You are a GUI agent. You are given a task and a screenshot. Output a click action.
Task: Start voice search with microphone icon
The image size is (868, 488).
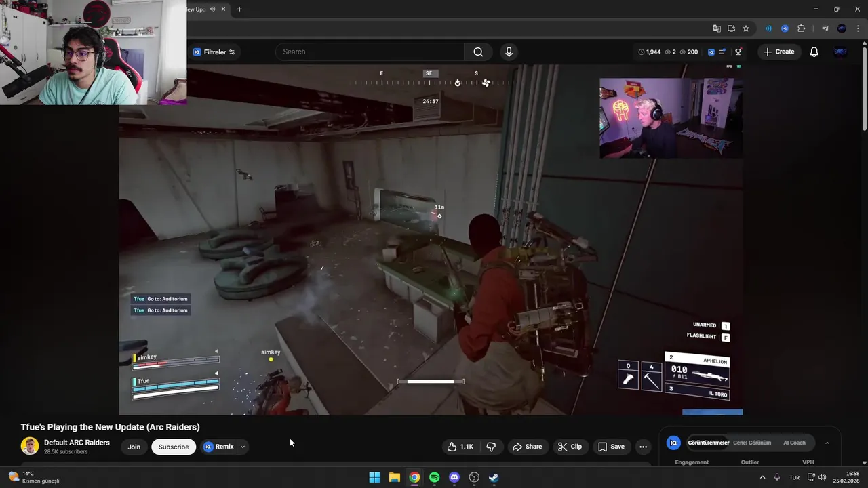[x=509, y=52]
